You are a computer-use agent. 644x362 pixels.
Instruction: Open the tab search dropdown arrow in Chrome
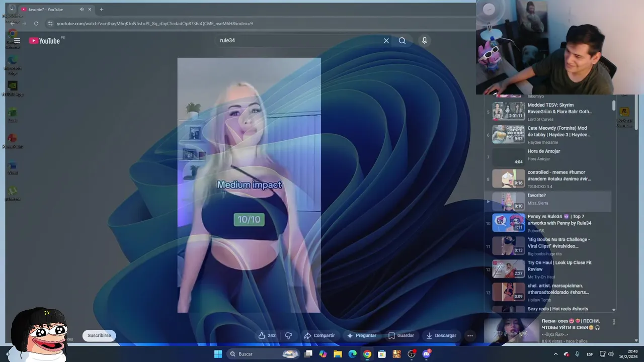click(x=12, y=9)
